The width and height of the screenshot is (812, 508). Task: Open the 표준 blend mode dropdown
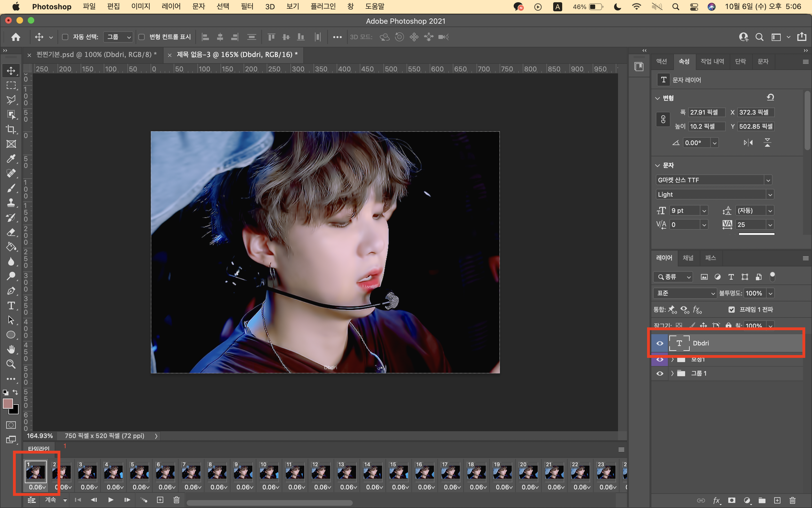685,293
